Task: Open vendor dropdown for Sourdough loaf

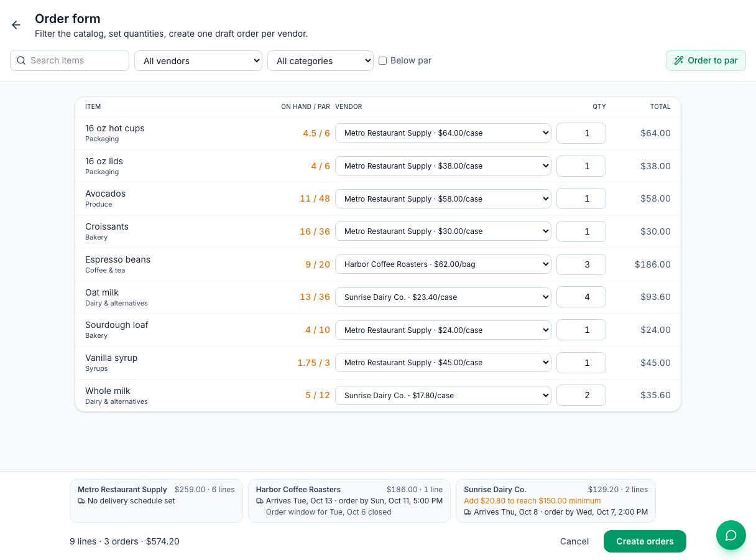Action: pos(443,330)
